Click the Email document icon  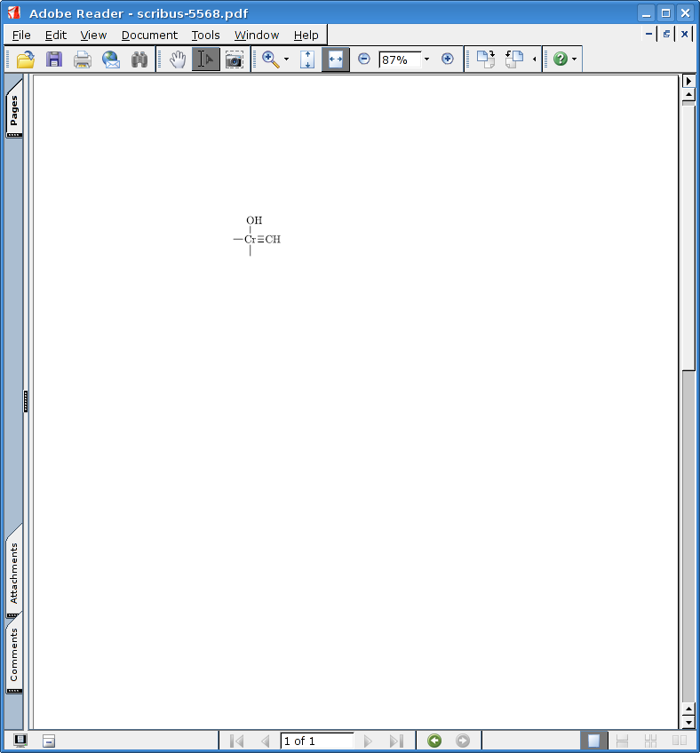(111, 59)
